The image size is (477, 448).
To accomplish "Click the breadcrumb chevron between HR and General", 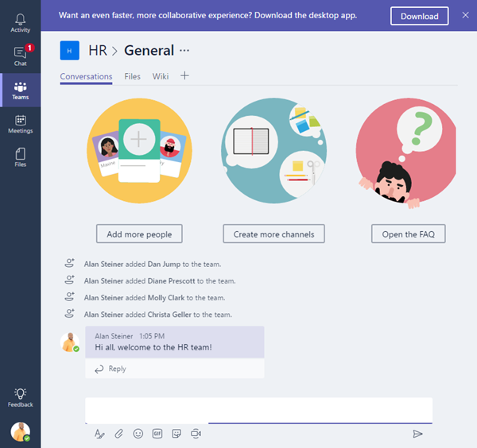I will [x=114, y=51].
